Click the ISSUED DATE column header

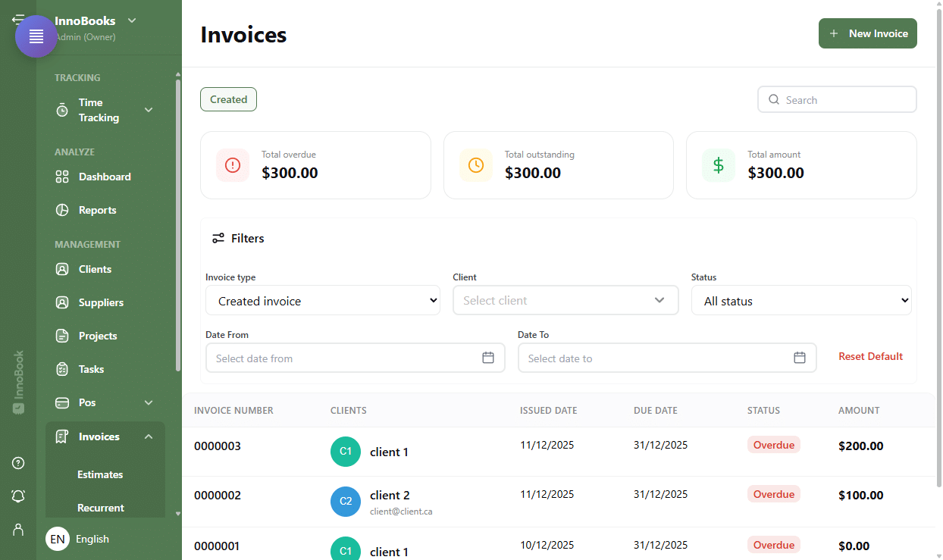coord(549,411)
